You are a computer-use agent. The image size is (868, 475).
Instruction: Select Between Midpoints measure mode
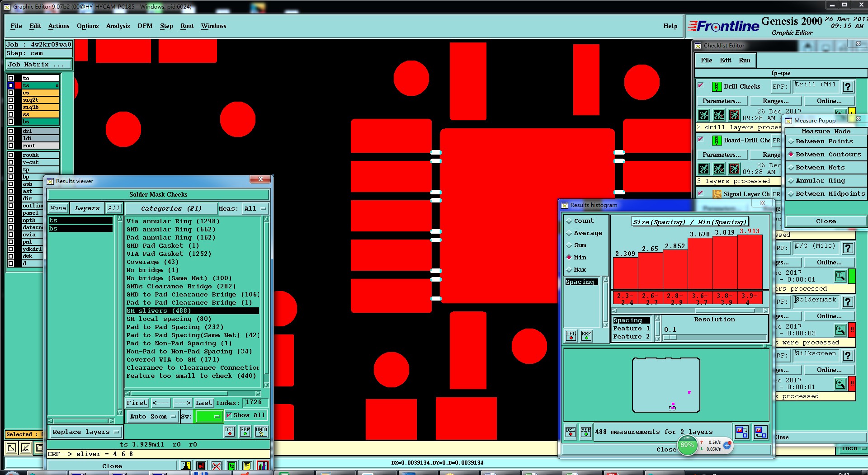(x=826, y=194)
